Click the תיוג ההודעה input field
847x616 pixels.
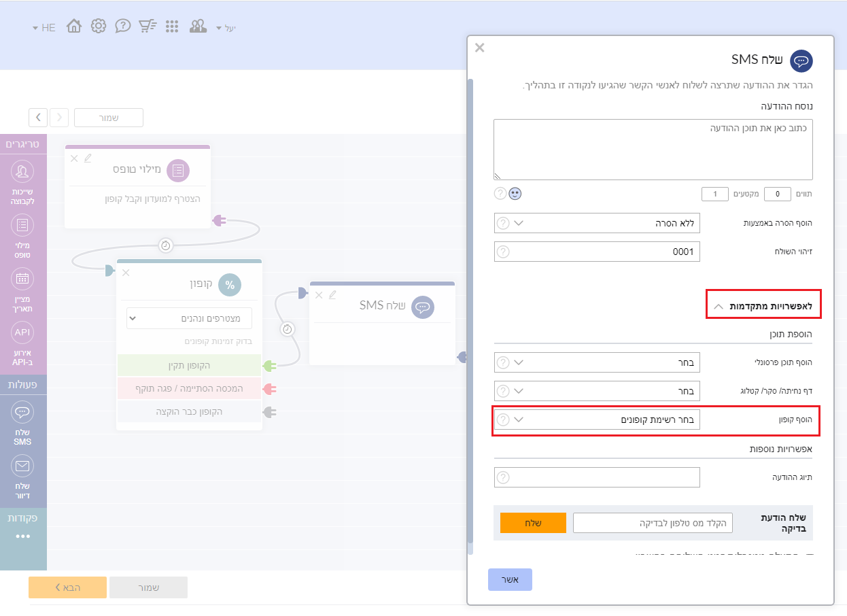coord(597,477)
